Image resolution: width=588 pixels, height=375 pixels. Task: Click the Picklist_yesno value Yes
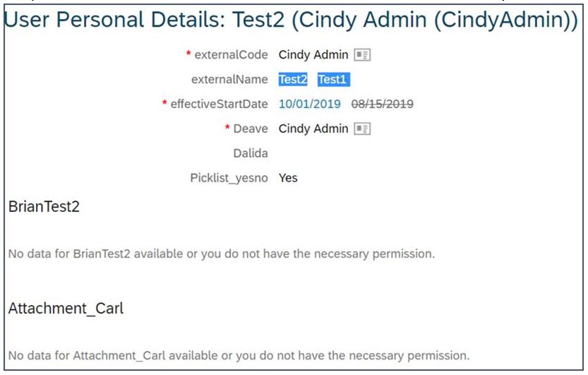[288, 178]
